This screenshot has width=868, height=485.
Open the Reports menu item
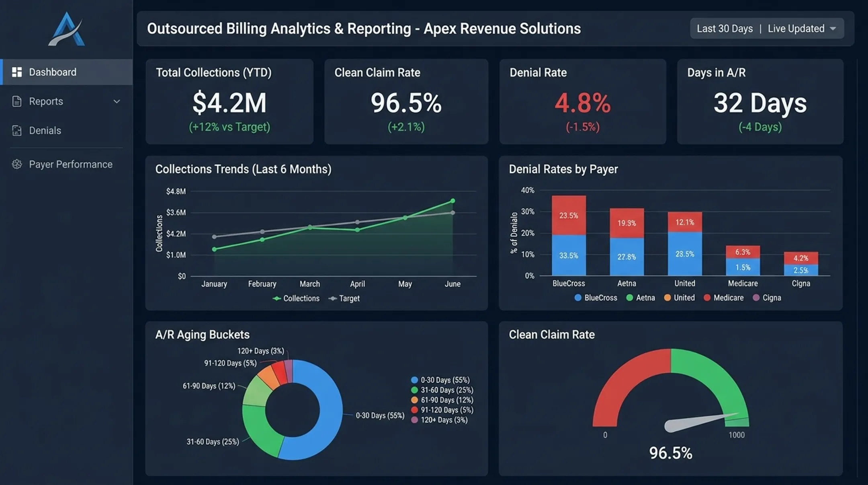tap(66, 101)
